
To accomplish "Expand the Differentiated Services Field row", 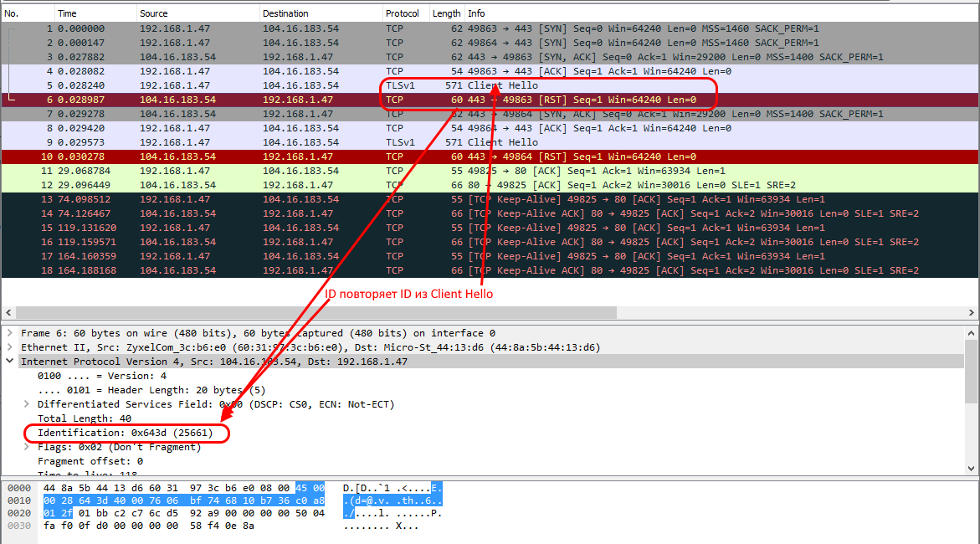I will (26, 404).
